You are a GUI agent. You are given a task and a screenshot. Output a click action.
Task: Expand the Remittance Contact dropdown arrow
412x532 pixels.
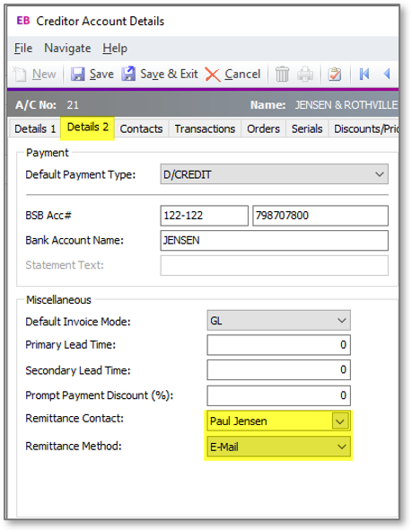point(340,421)
